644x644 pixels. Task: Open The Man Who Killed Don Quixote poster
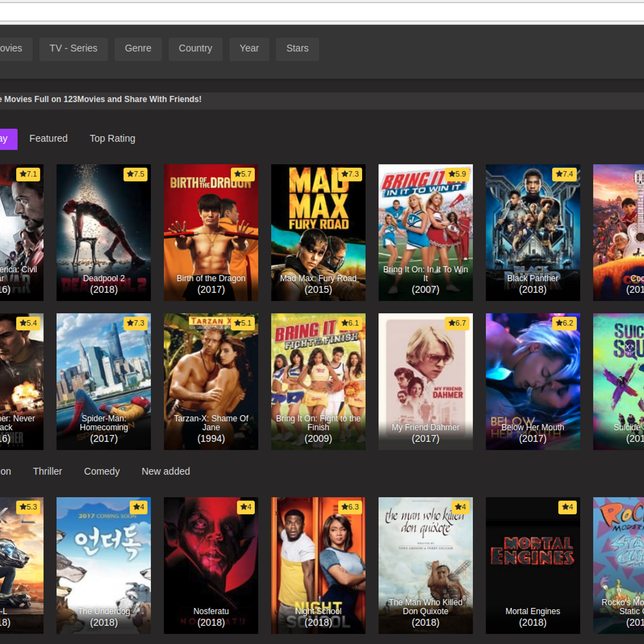425,566
